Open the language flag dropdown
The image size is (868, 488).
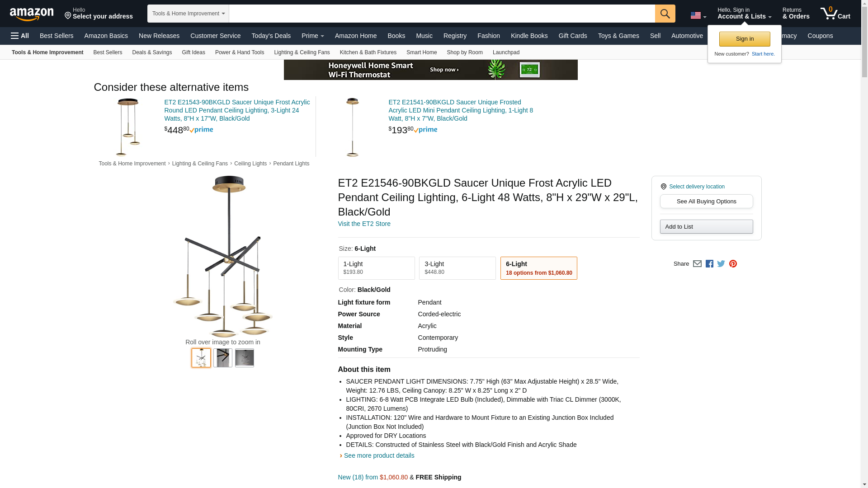(698, 15)
